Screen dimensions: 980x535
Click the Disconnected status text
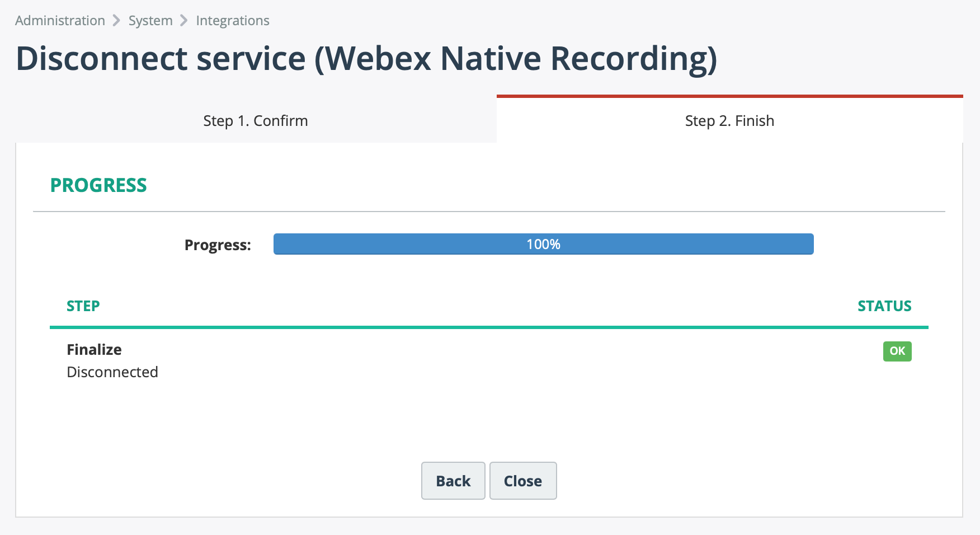pos(112,372)
